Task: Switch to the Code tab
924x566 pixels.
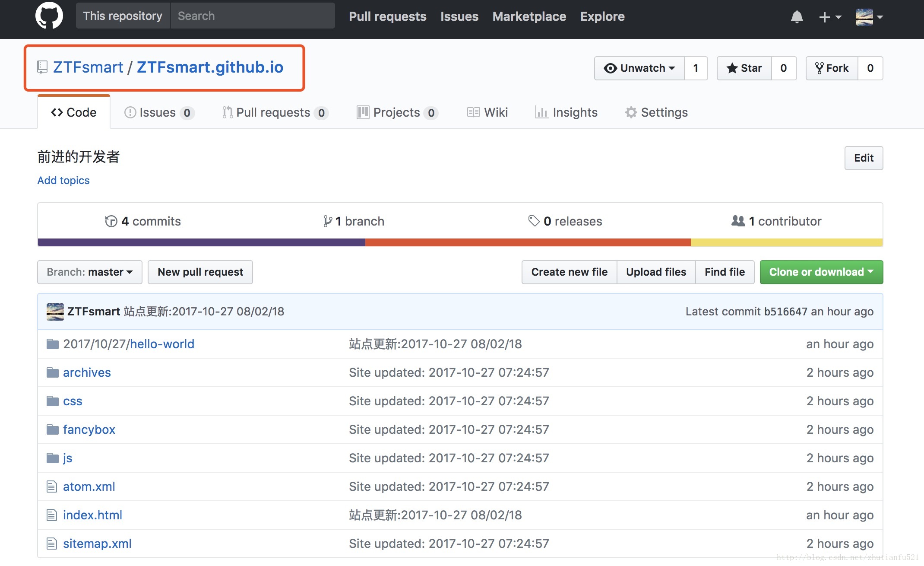Action: [x=74, y=112]
